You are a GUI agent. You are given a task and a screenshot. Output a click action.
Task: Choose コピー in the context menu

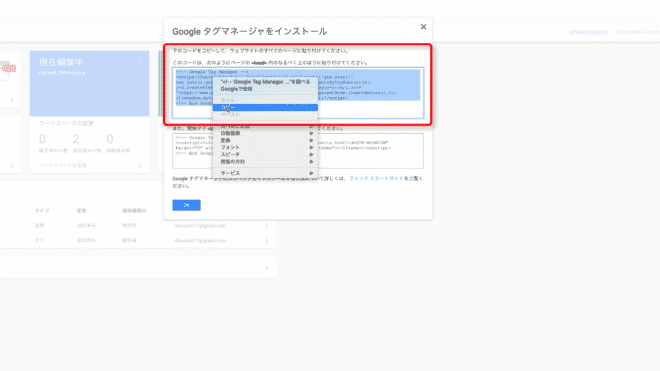click(265, 107)
